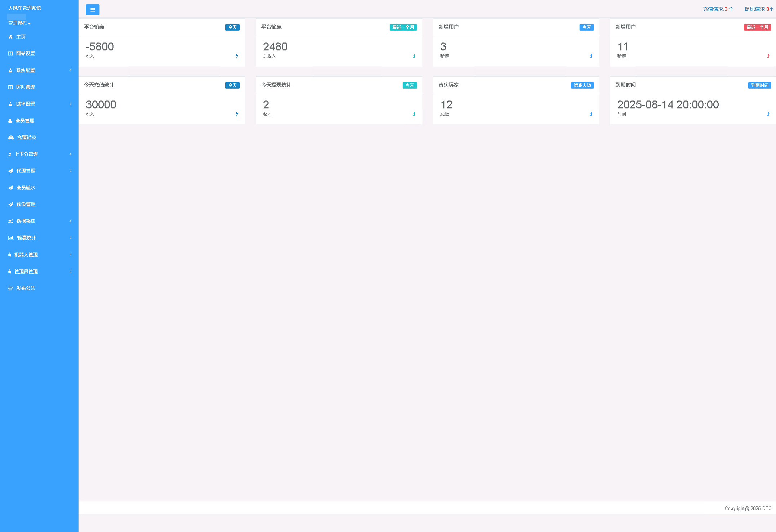
Task: Click the home icon beside 主页
Action: point(10,37)
